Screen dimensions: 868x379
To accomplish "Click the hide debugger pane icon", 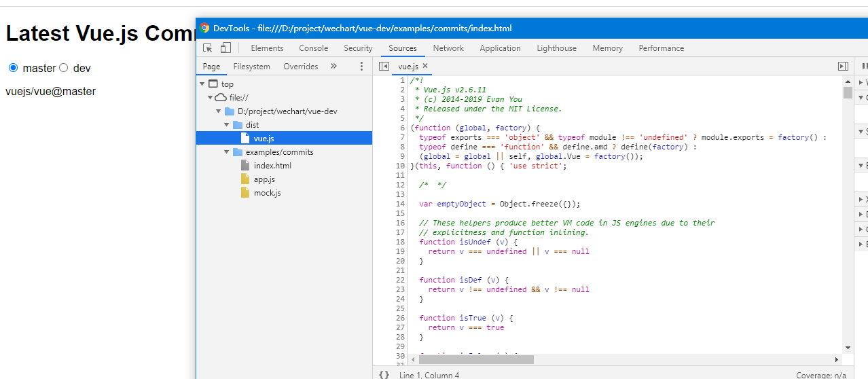I will pos(843,66).
